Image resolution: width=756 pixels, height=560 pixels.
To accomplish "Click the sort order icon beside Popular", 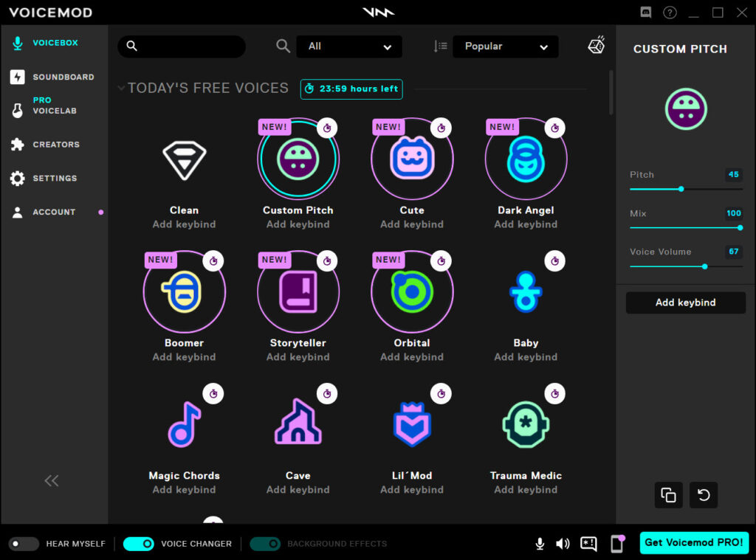I will [x=440, y=46].
